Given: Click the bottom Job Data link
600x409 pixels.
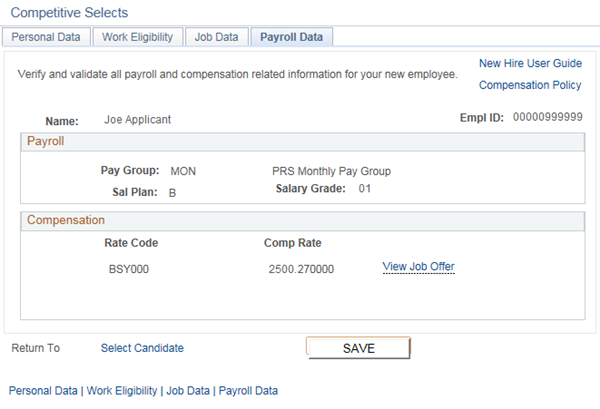Looking at the screenshot, I should (188, 391).
